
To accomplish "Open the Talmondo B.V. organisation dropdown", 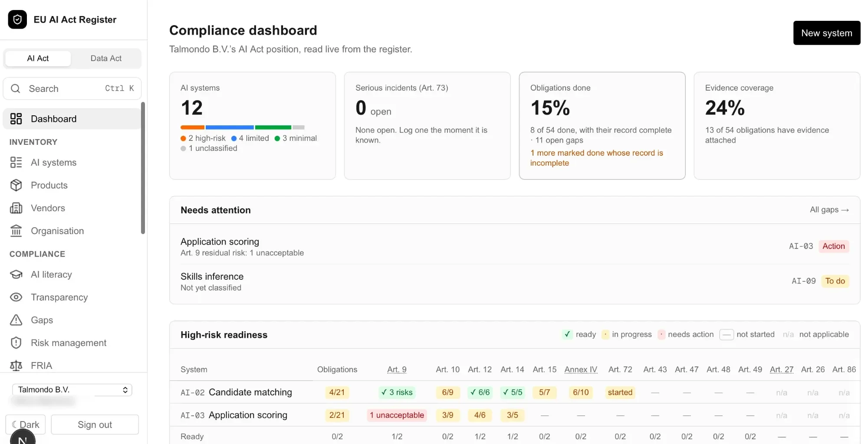I will point(72,390).
